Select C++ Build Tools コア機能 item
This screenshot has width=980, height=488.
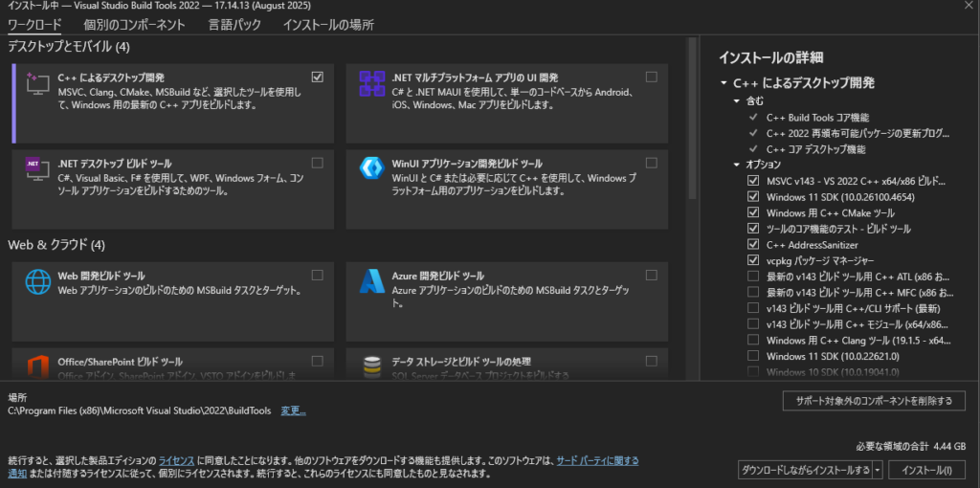click(817, 117)
